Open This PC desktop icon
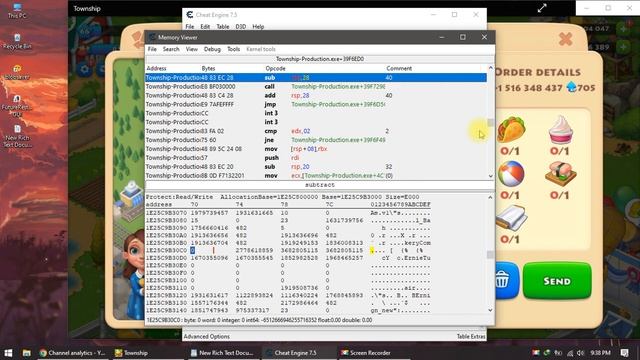Viewport: 640px width, 360px height. (x=17, y=11)
